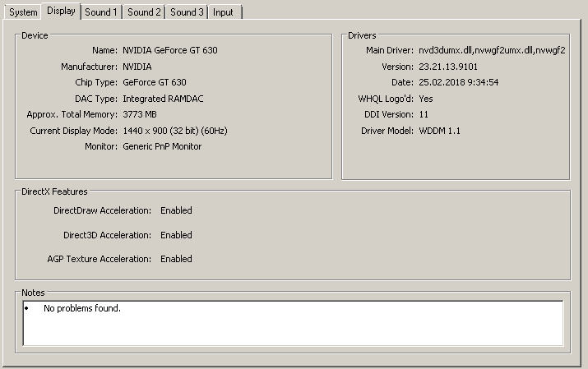Show the Sound 3 tab
Viewport: 588px width, 369px height.
point(187,12)
